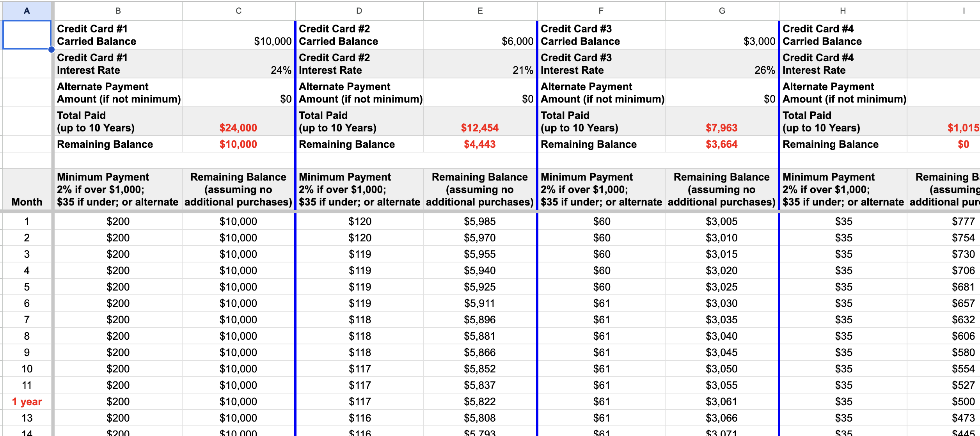Select column header E
The width and height of the screenshot is (980, 436).
pos(480,11)
